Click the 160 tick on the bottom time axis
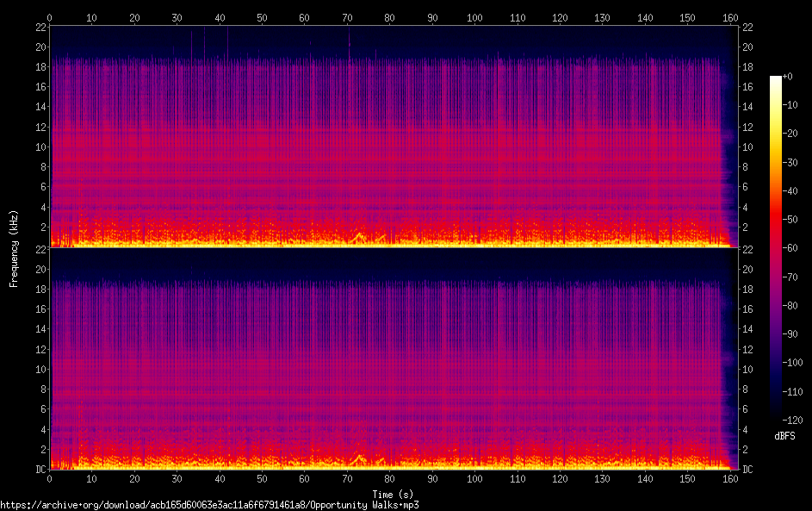This screenshot has height=511, width=812. coord(729,478)
